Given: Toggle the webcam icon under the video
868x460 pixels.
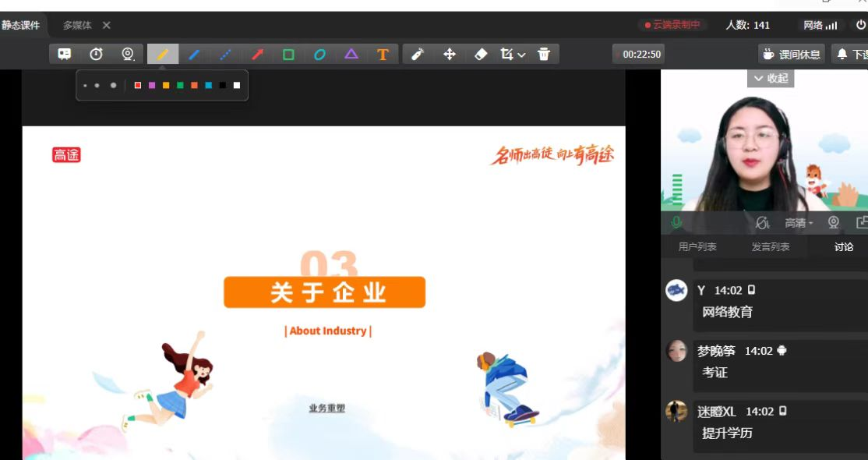Looking at the screenshot, I should [x=834, y=223].
